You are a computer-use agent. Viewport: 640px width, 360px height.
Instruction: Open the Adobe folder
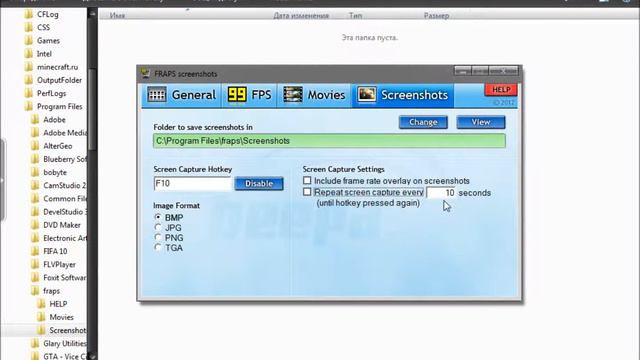[54, 120]
